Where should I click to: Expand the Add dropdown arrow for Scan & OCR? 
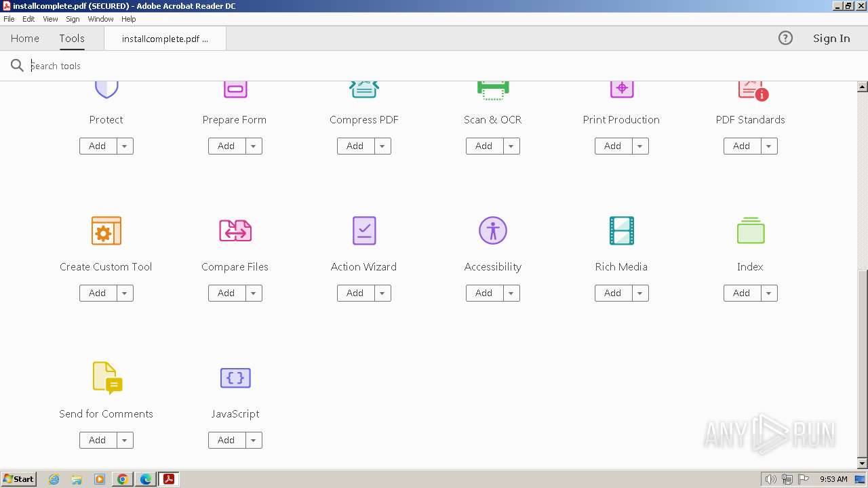(511, 146)
